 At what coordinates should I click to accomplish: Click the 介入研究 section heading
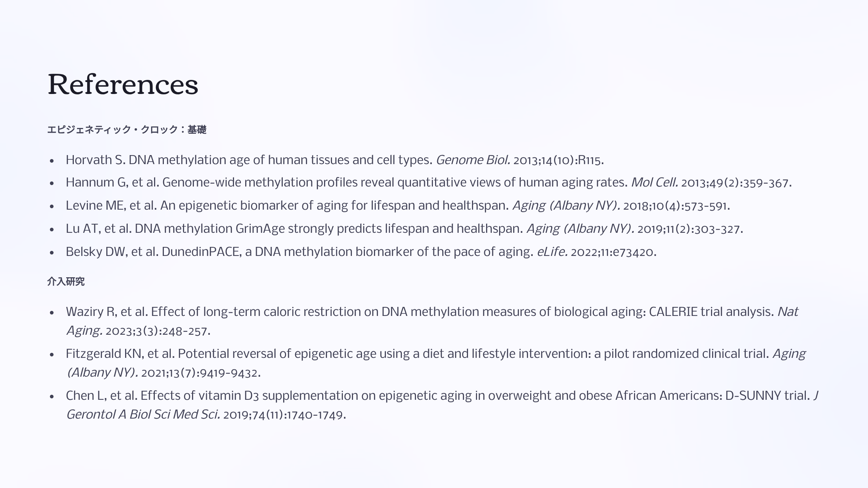[x=66, y=281]
